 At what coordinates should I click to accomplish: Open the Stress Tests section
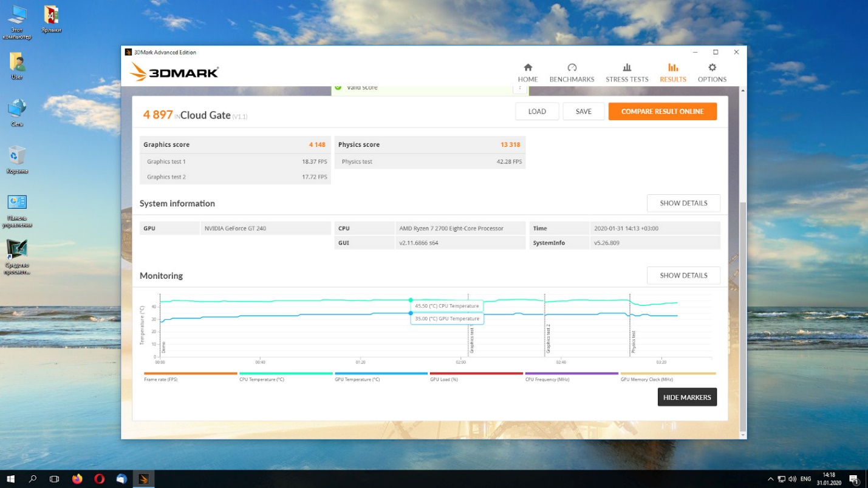coord(626,72)
